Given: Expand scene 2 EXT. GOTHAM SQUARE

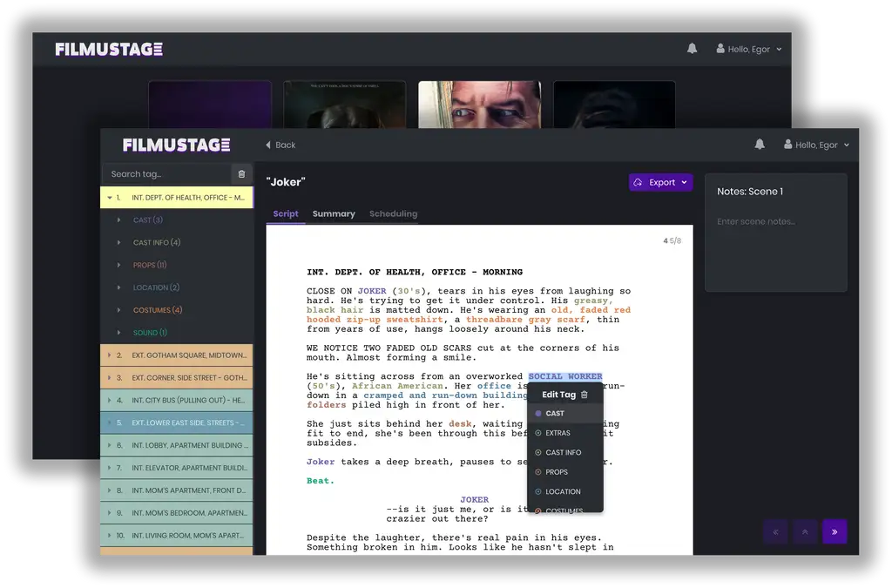Looking at the screenshot, I should coord(109,355).
